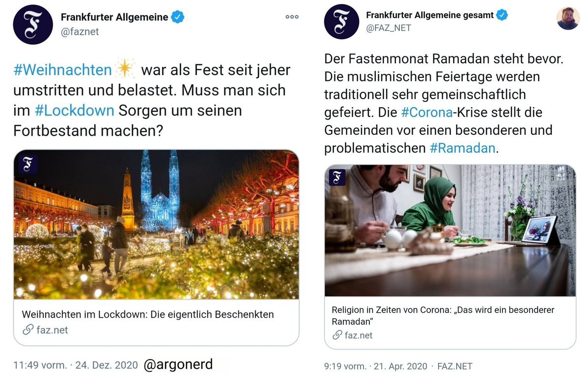
Task: Click the link icon beside faz.net under Christmas card
Action: click(28, 329)
